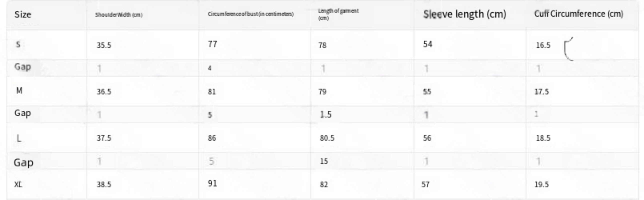Select the 15 gap value cell
The width and height of the screenshot is (644, 200).
(x=324, y=161)
